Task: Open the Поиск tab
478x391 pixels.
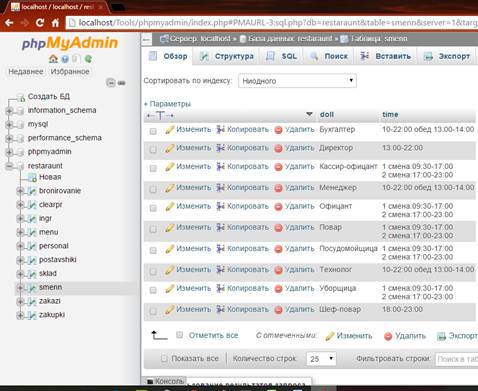Action: click(329, 56)
